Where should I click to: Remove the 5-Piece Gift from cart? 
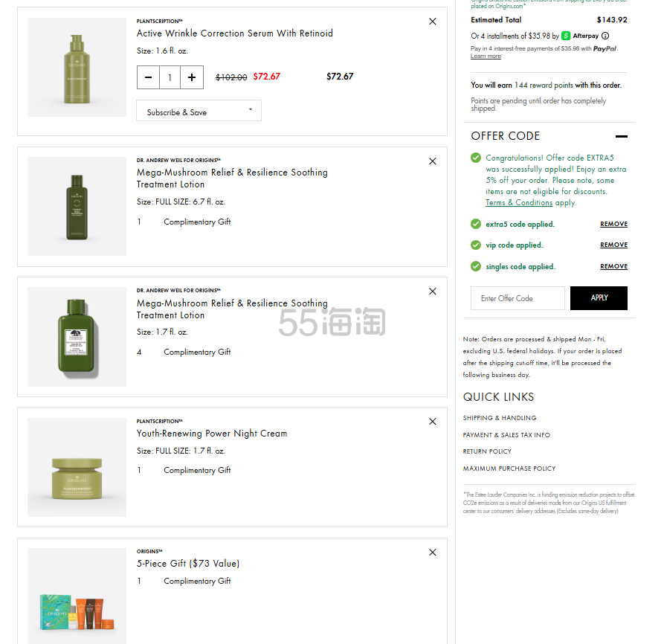[x=433, y=553]
